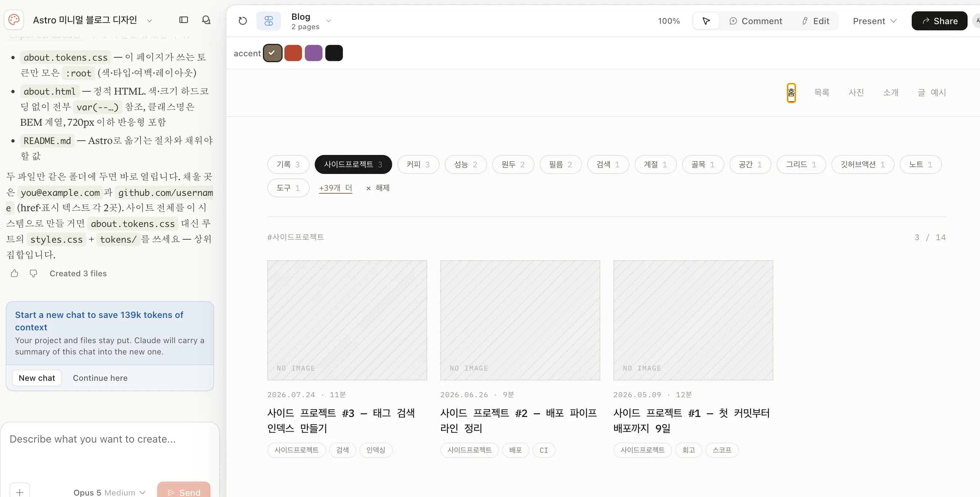Give thumbs down feedback
This screenshot has width=980, height=497.
34,273
